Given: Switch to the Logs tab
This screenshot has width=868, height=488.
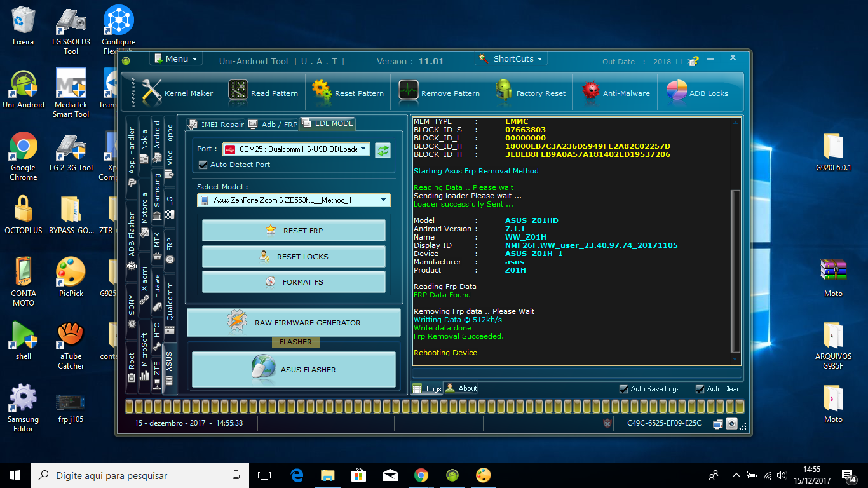Looking at the screenshot, I should pos(427,388).
